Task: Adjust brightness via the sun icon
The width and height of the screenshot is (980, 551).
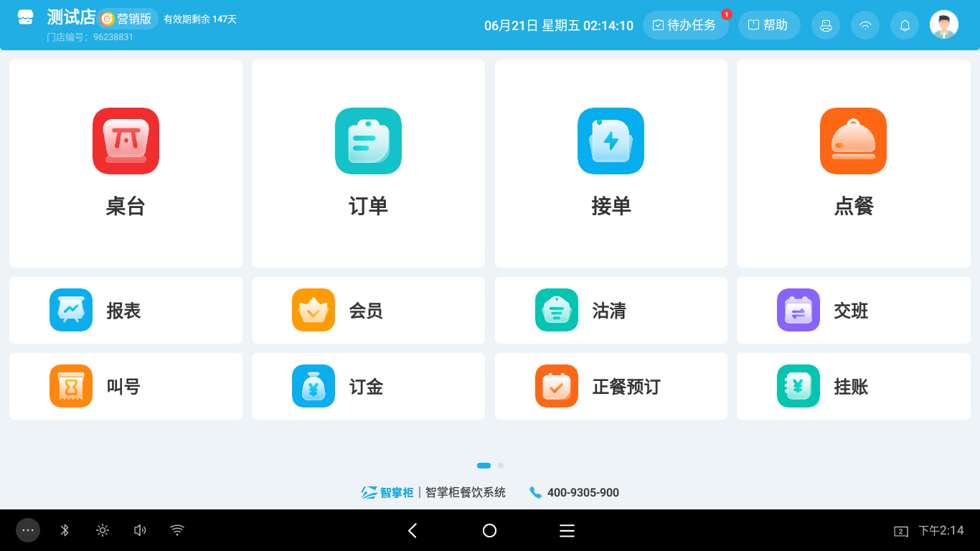Action: click(x=103, y=530)
